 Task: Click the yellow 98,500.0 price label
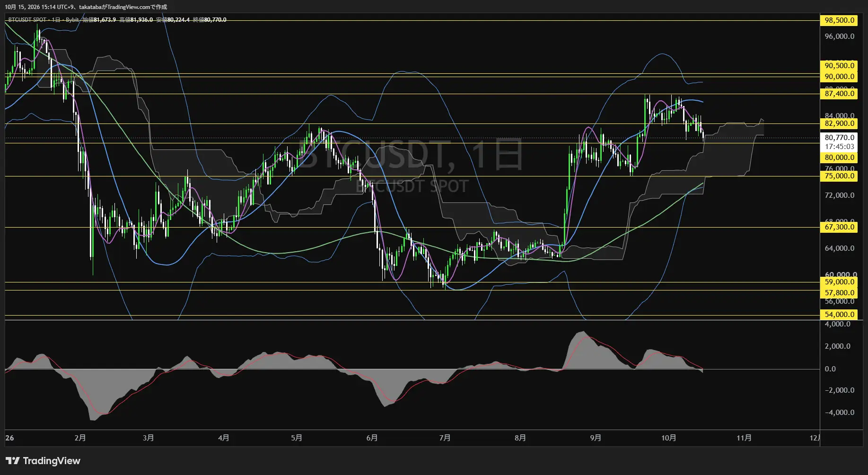(840, 20)
